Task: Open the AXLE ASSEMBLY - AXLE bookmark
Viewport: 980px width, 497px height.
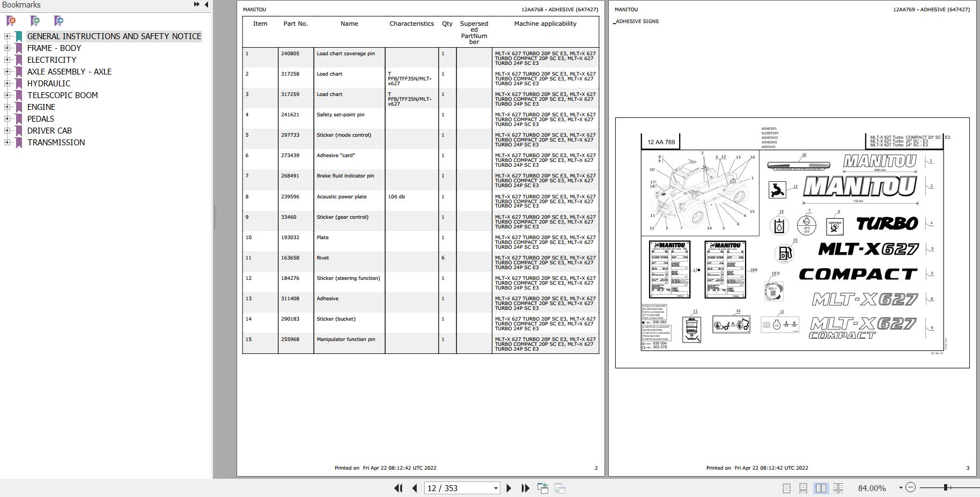Action: click(69, 72)
